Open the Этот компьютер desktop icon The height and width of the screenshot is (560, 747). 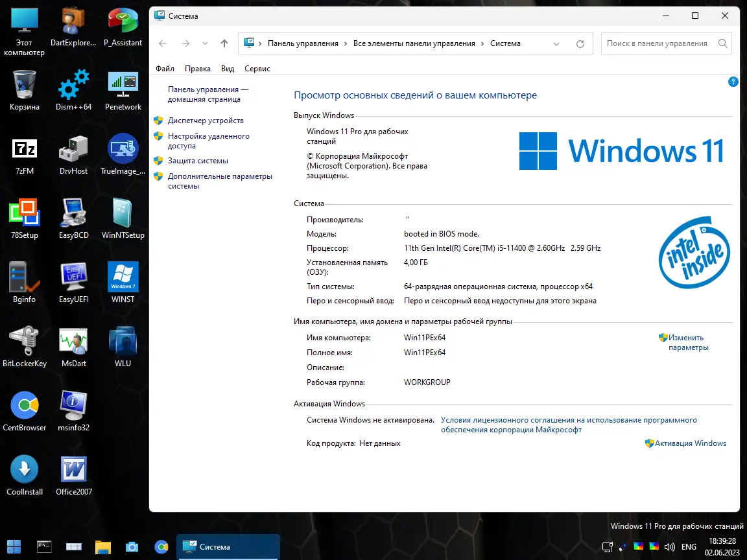coord(24,32)
